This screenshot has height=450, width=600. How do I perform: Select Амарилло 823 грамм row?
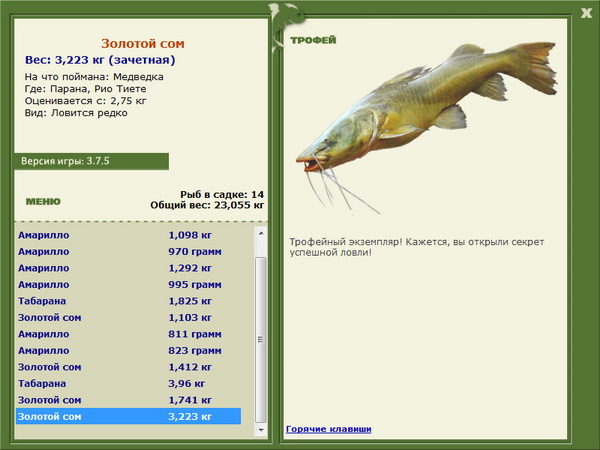(129, 350)
